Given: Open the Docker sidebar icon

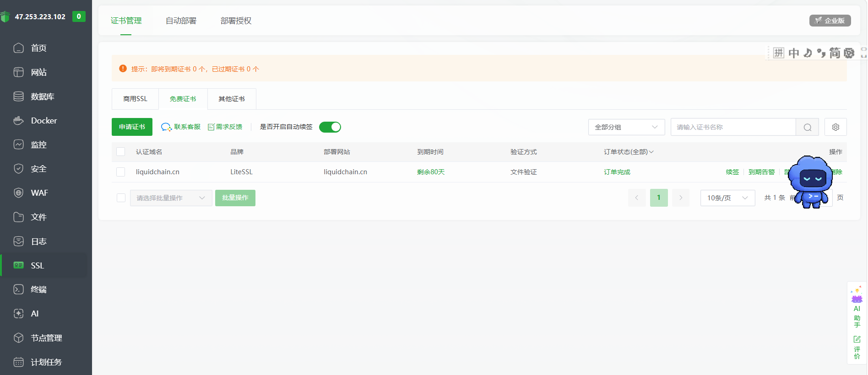Looking at the screenshot, I should tap(18, 121).
